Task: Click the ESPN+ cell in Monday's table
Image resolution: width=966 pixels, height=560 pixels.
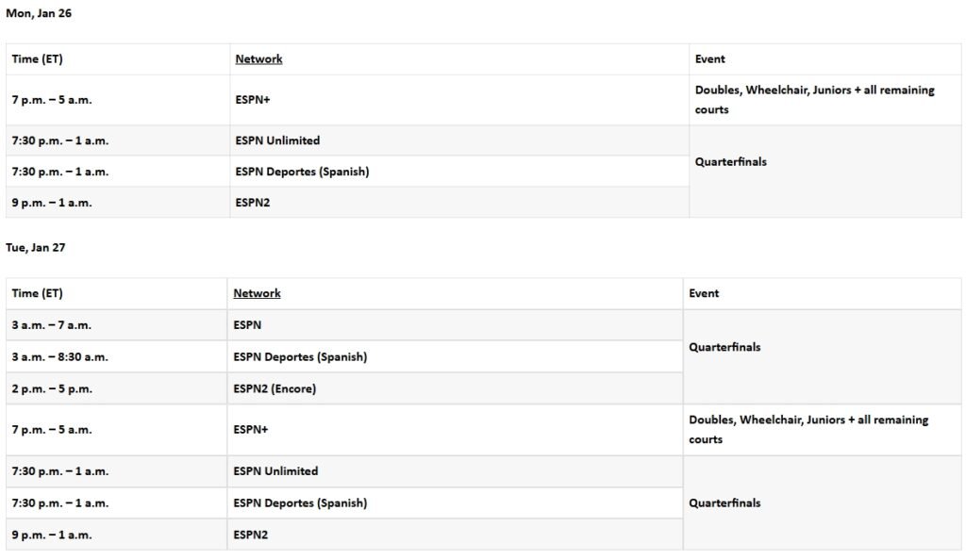Action: pos(252,100)
